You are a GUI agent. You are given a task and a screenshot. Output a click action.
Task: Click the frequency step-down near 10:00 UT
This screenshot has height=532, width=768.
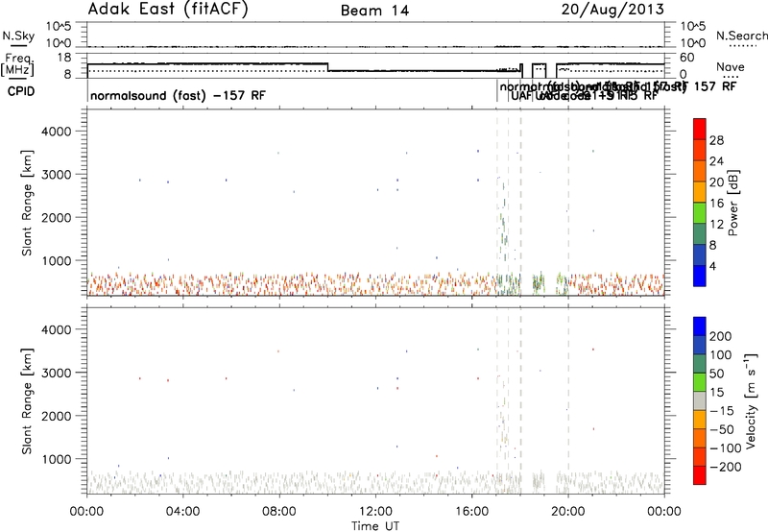pos(327,67)
